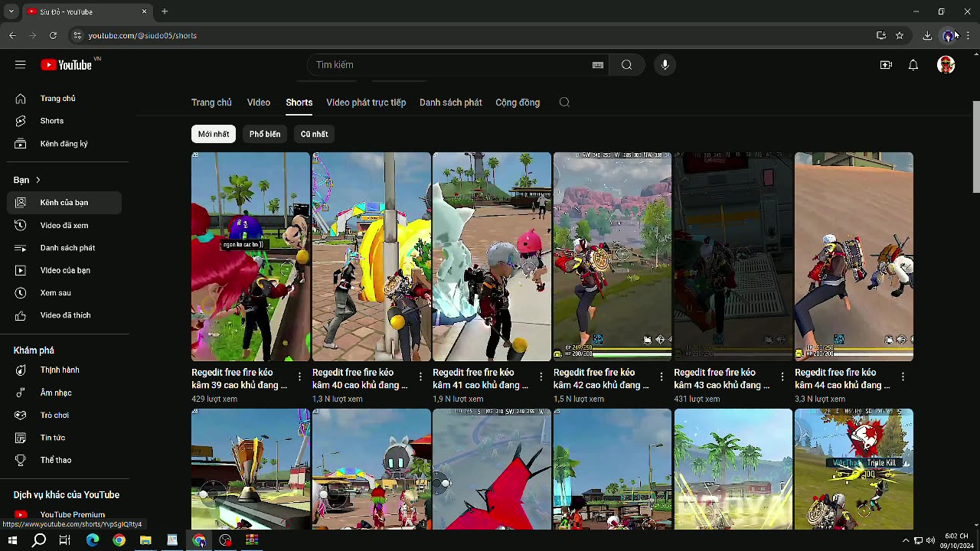
Task: View site information icon beside the URL
Action: [x=77, y=35]
